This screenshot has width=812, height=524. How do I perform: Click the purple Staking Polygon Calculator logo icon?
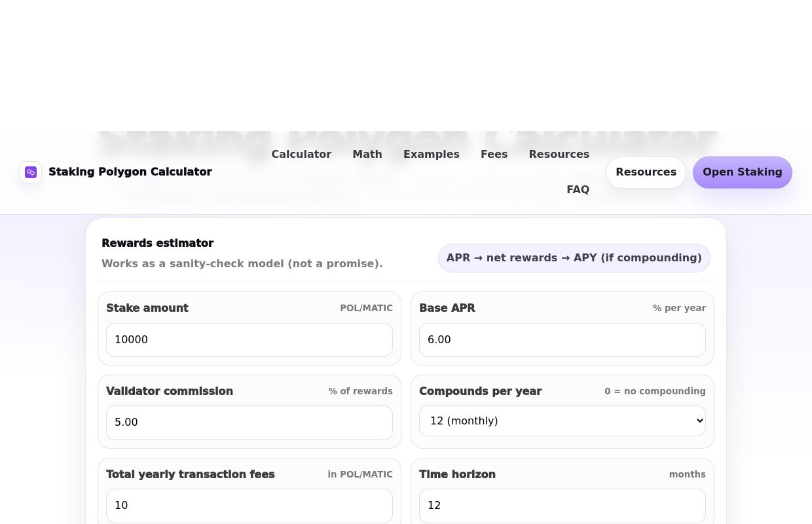(31, 172)
